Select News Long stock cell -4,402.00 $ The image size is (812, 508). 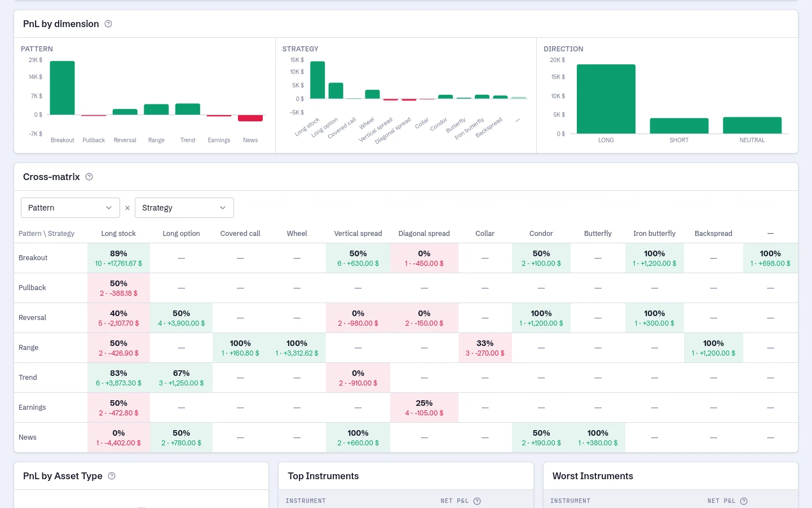[118, 437]
